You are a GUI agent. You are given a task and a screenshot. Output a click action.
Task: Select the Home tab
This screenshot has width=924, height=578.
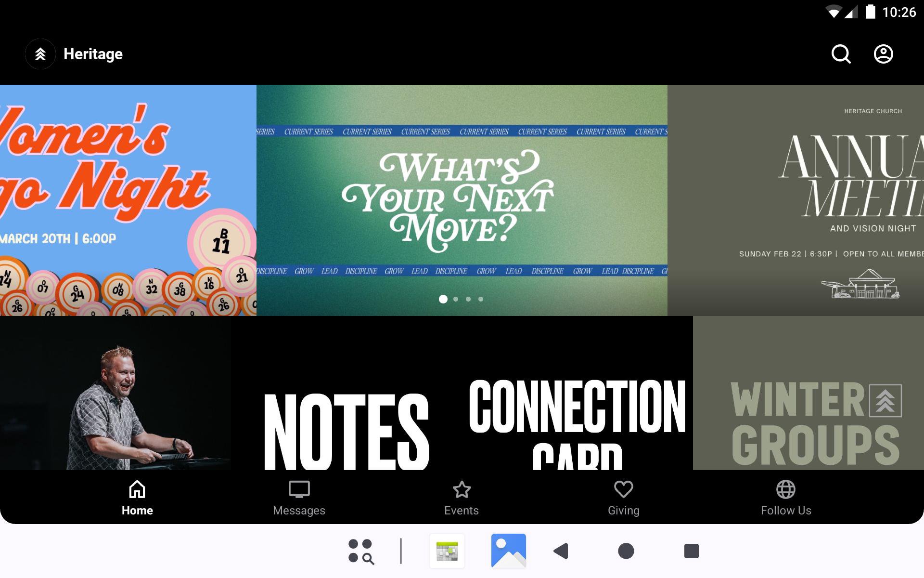137,498
